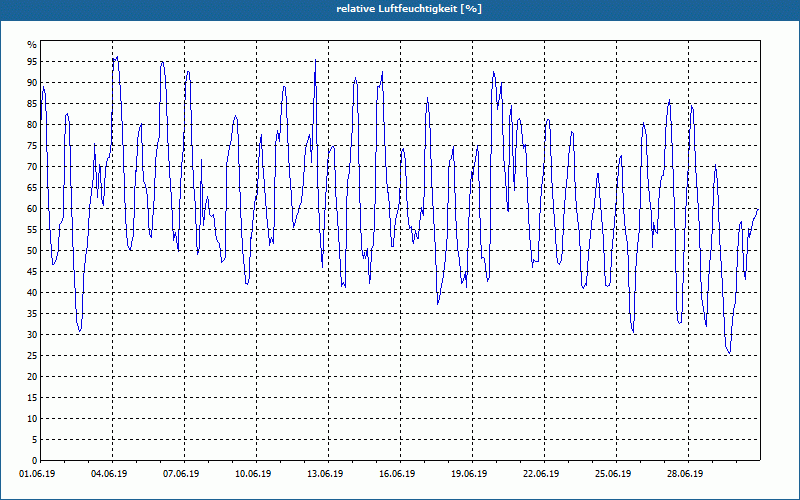Screen dimensions: 800x500
Task: Click the % unit label on y-axis
Action: click(x=32, y=45)
